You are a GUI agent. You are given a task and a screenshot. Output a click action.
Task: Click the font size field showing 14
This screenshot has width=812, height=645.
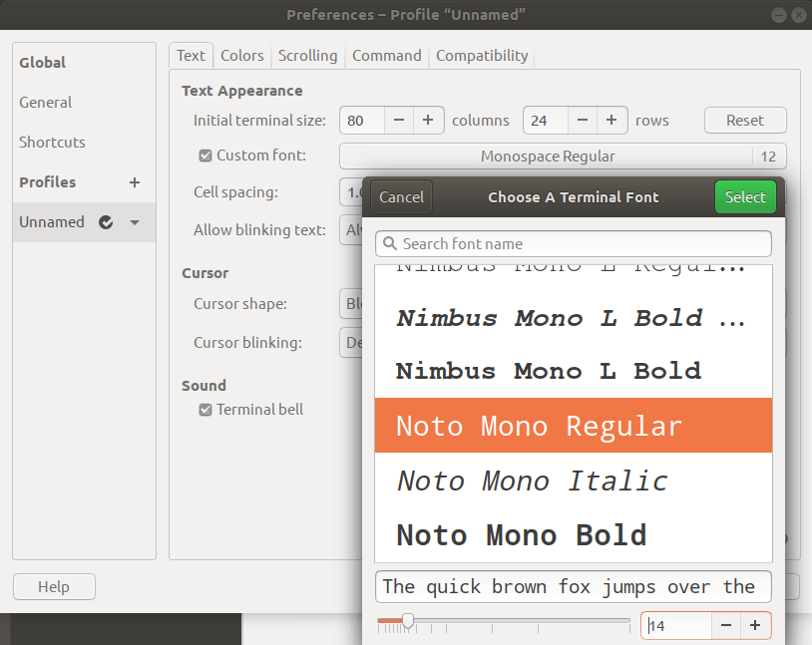[676, 625]
